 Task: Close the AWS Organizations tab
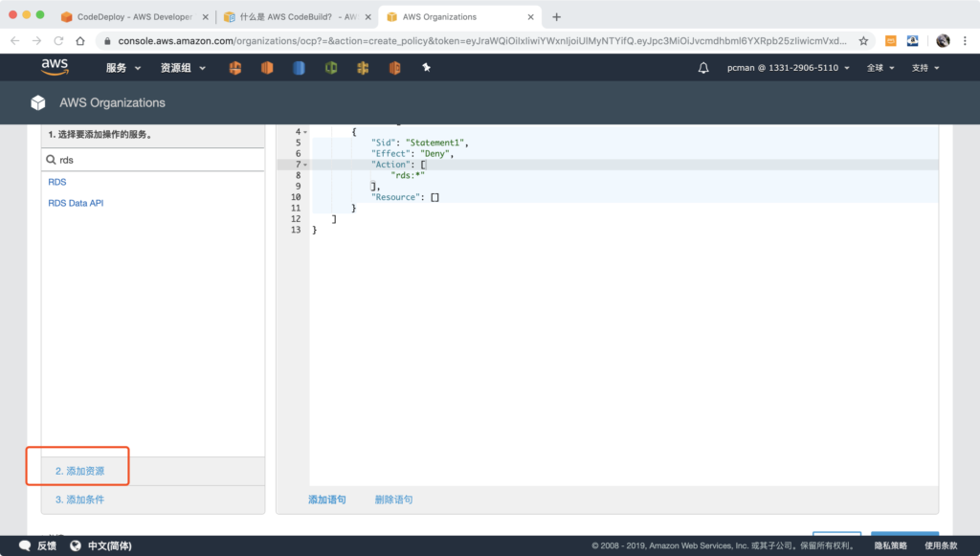(x=530, y=17)
